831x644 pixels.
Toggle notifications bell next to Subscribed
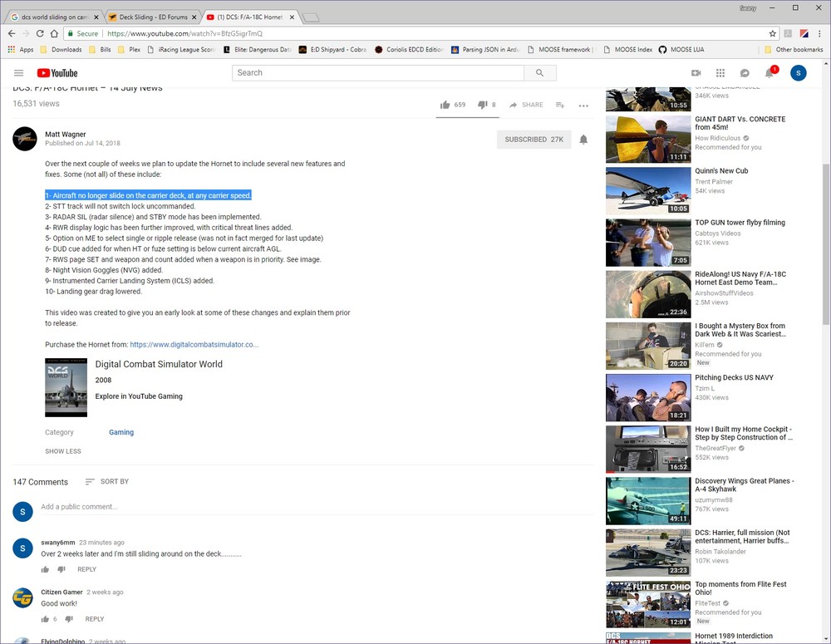583,139
